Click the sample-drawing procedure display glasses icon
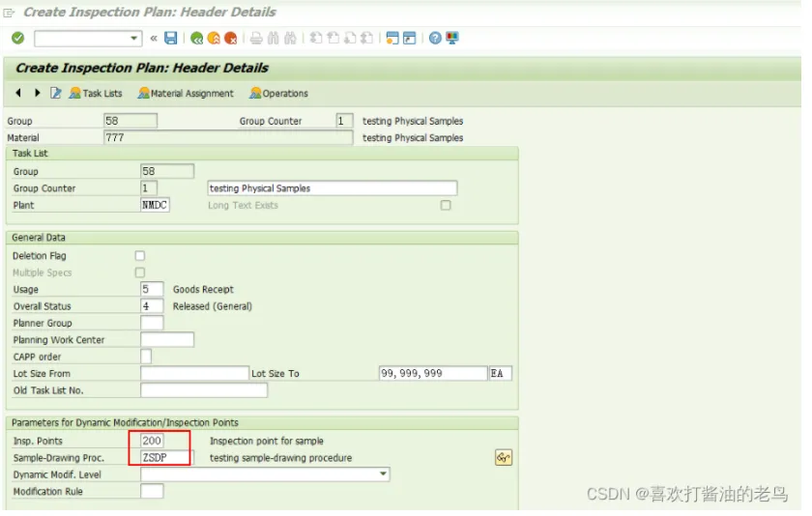The height and width of the screenshot is (516, 812). pos(504,458)
